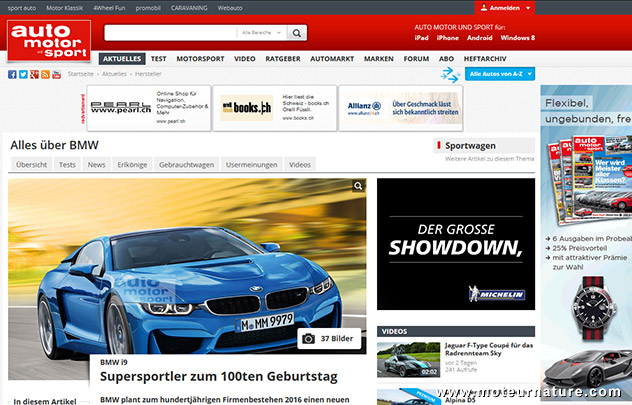Viewport: 632px width, 405px height.
Task: Switch to the Videos tab
Action: (300, 164)
